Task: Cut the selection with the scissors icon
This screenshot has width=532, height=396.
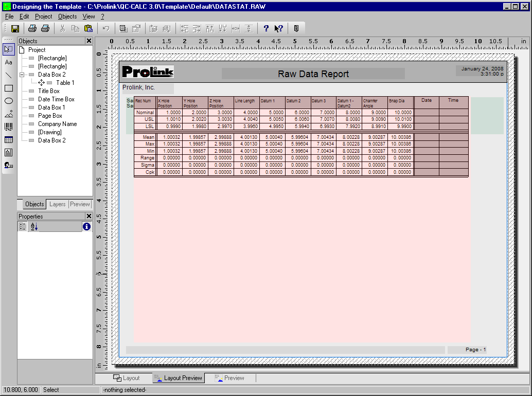Action: coord(62,29)
